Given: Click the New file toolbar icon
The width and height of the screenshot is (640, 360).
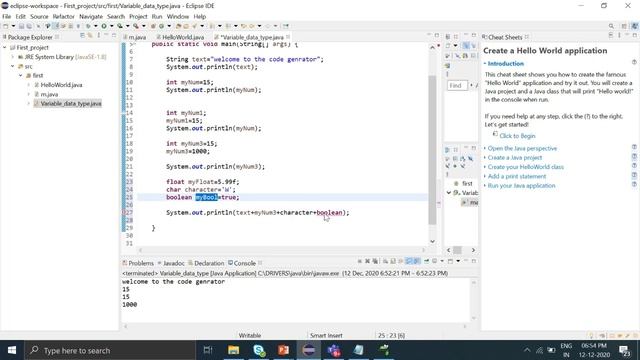Looking at the screenshot, I should tap(5, 26).
